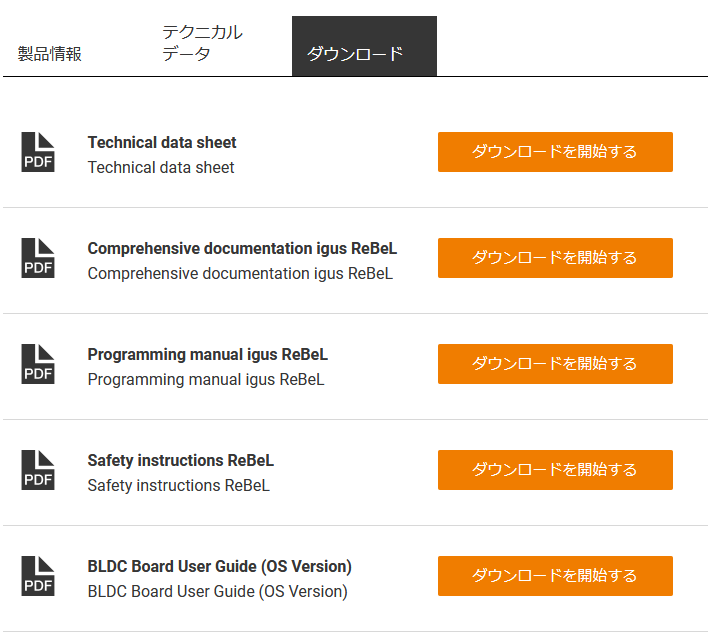Click the Technical data sheet description text
The width and height of the screenshot is (708, 639).
click(x=161, y=168)
